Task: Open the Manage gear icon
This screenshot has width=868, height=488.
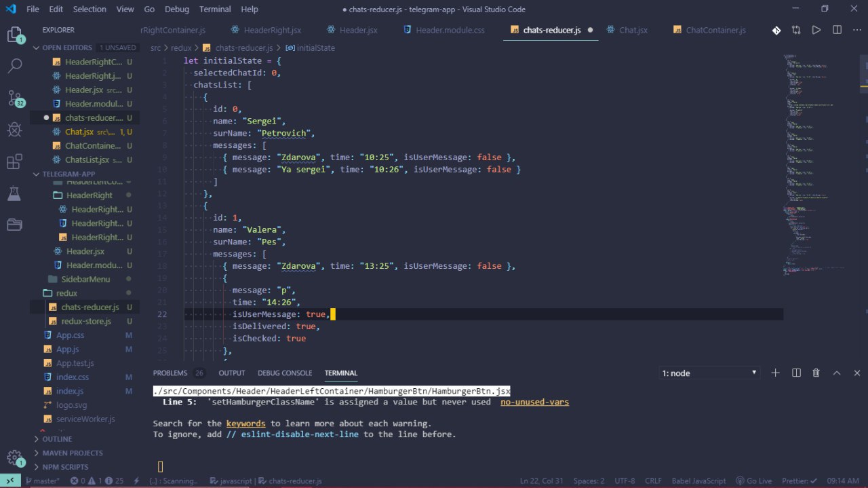Action: (14, 457)
